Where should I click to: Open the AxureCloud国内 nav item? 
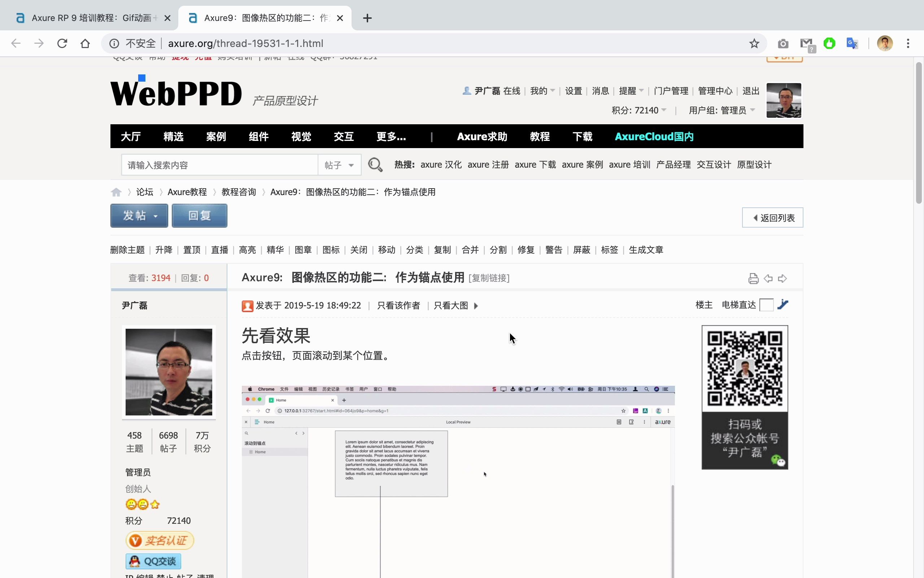tap(654, 137)
